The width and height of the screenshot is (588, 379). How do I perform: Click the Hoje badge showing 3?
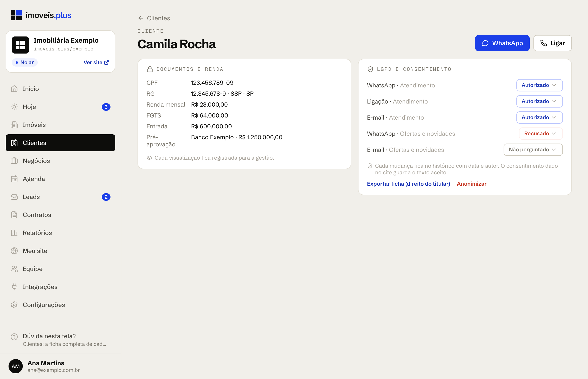(106, 107)
